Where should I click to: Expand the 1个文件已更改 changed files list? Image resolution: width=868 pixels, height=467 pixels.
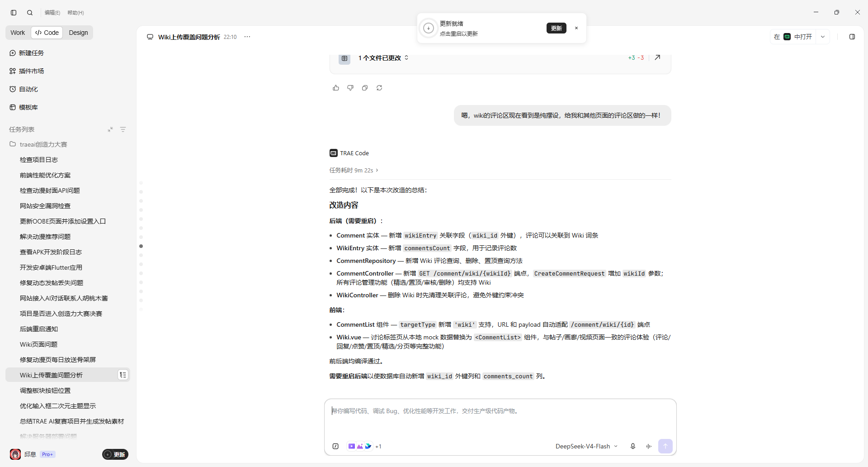383,58
